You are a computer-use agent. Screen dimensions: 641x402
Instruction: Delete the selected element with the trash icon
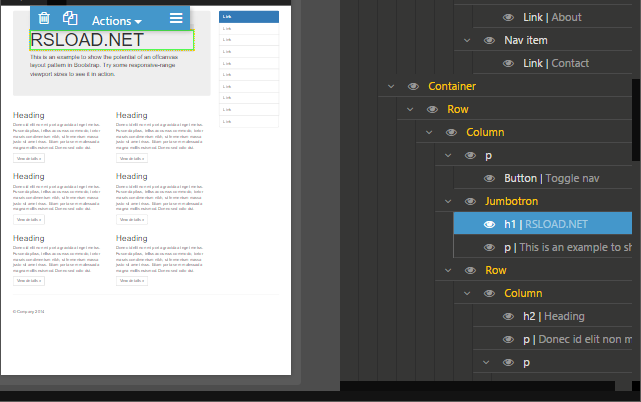[x=44, y=18]
